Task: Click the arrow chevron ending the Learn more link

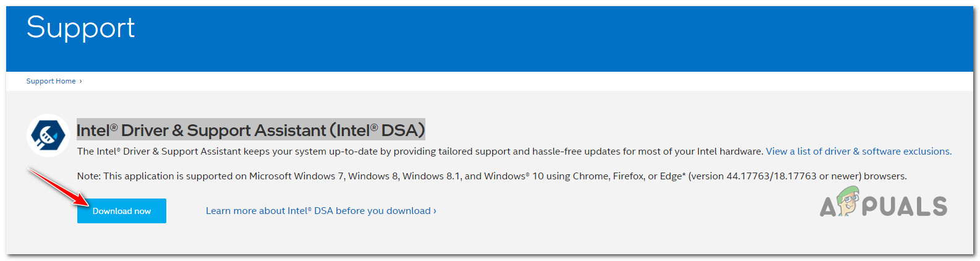Action: point(435,211)
